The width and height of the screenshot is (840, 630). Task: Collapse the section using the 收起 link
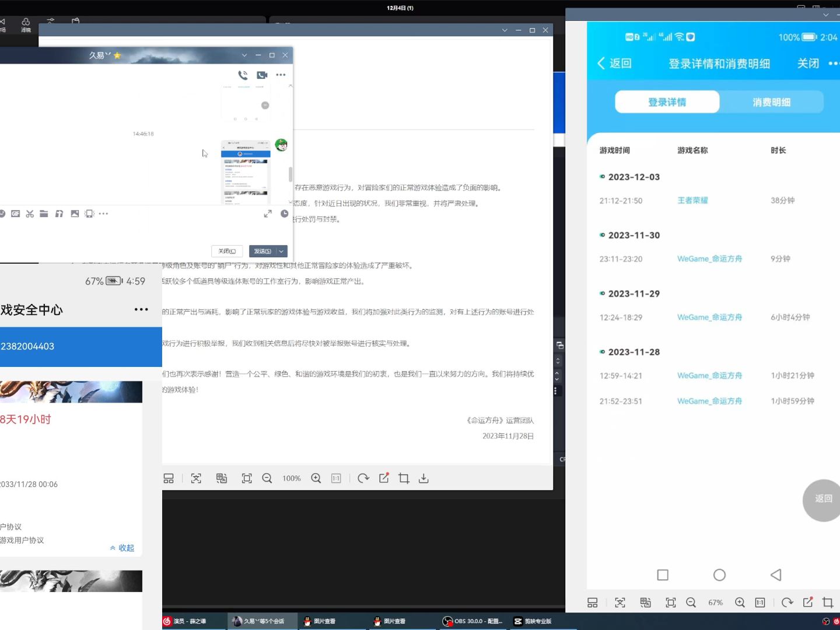pos(122,548)
